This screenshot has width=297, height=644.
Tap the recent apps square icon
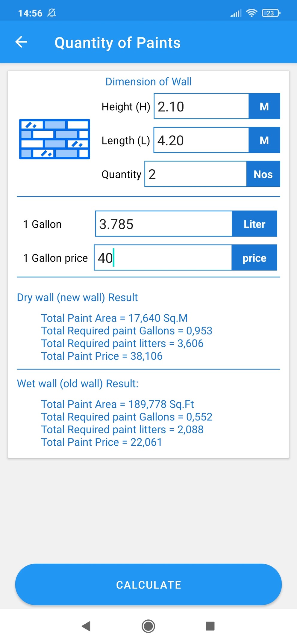(x=210, y=626)
